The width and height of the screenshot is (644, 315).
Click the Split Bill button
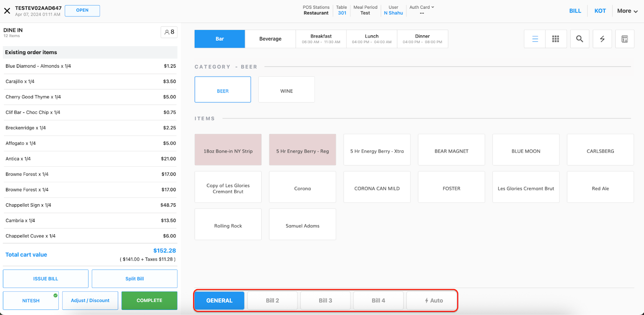[134, 279]
